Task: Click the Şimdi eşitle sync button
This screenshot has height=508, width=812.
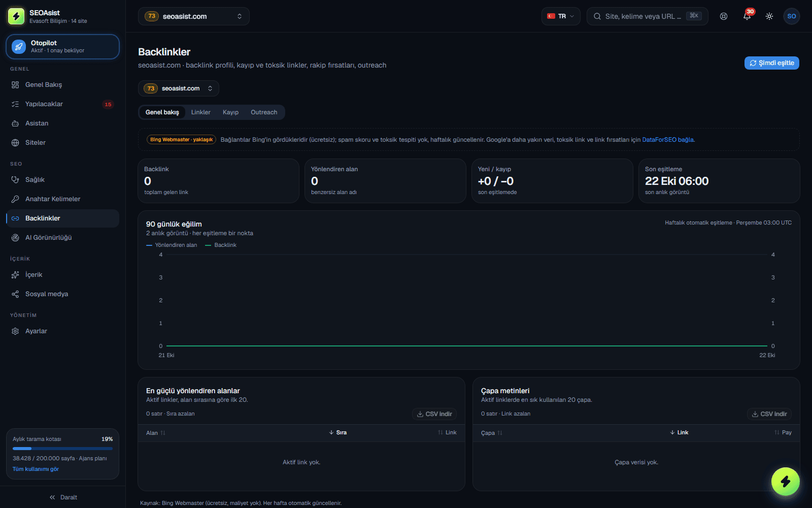Action: click(771, 63)
